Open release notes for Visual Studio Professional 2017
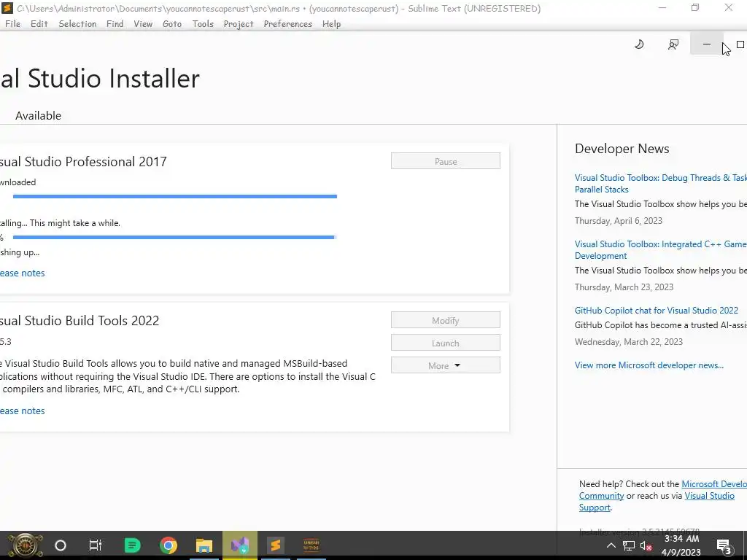Viewport: 747px width, 560px height. pos(22,273)
